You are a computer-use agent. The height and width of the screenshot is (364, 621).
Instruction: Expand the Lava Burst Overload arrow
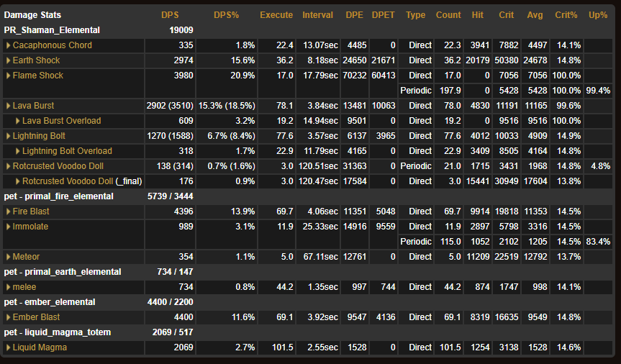pyautogui.click(x=18, y=121)
